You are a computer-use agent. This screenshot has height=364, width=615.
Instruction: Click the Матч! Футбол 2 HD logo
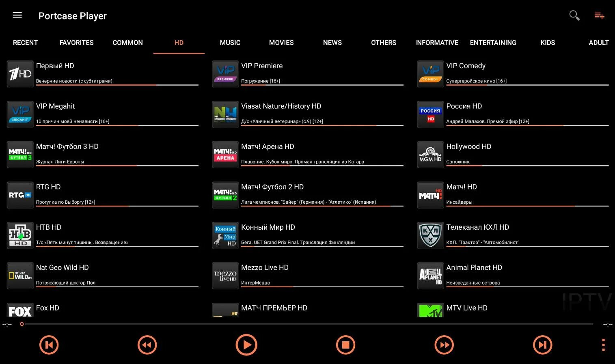point(225,195)
